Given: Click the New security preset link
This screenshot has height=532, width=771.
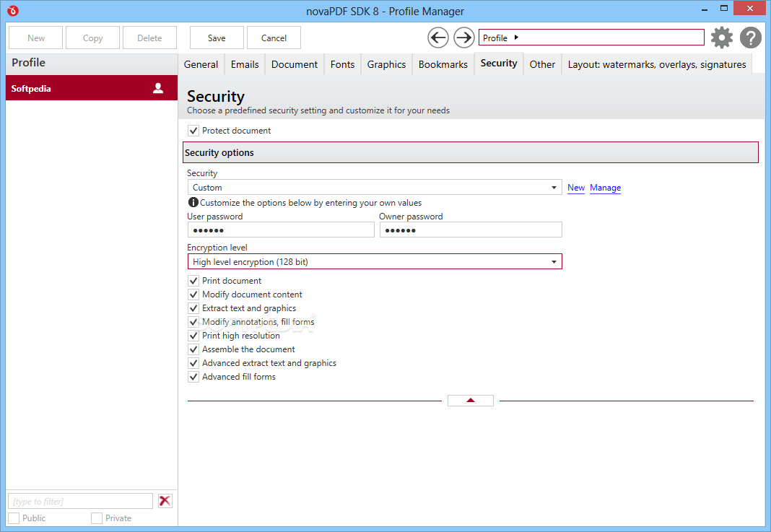Looking at the screenshot, I should pos(576,188).
